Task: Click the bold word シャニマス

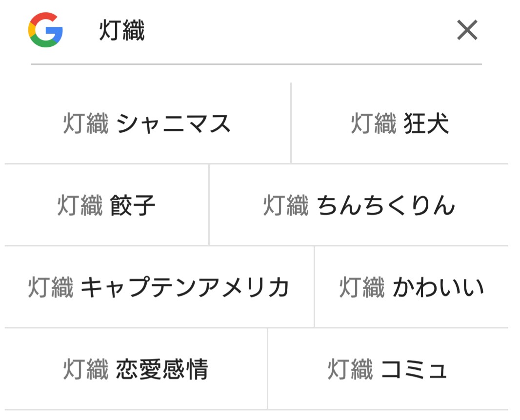Action: pos(174,123)
